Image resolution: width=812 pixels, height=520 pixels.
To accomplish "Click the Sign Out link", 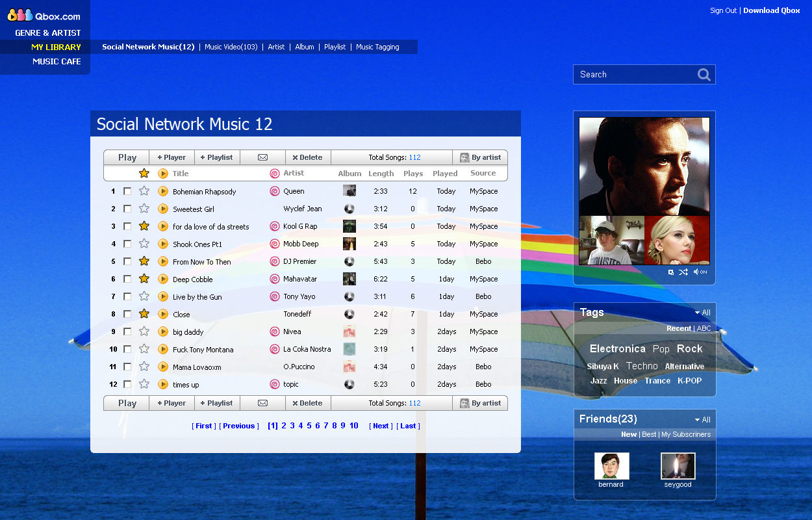I will [723, 10].
